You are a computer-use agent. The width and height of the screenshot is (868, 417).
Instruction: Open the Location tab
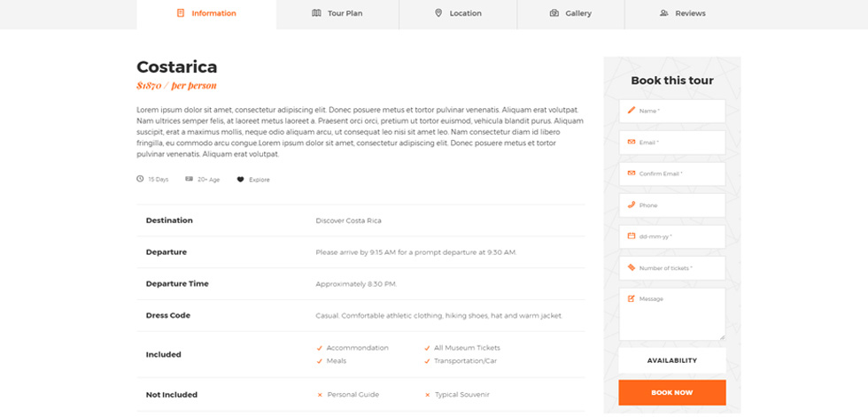point(458,13)
